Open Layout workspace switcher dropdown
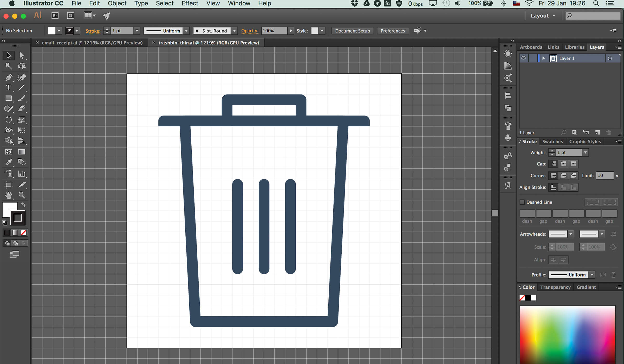Screen dimensions: 624x364 [543, 16]
